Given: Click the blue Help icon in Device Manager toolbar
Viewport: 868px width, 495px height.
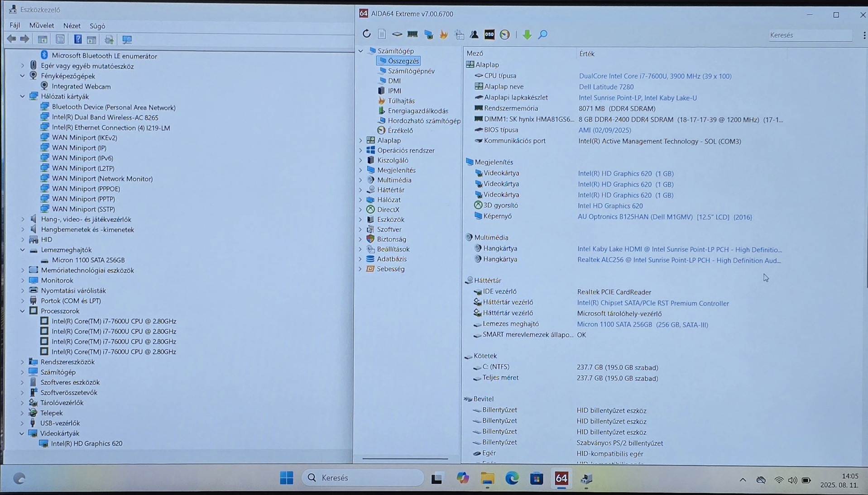Looking at the screenshot, I should (x=78, y=39).
